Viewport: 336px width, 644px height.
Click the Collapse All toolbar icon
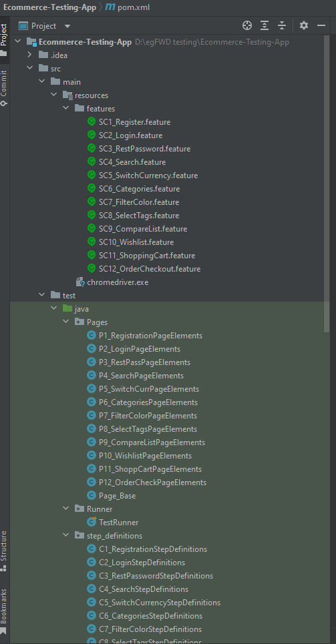pos(282,26)
